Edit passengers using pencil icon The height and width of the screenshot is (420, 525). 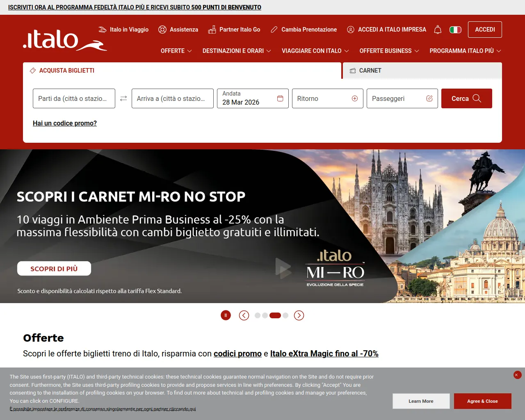coord(429,98)
